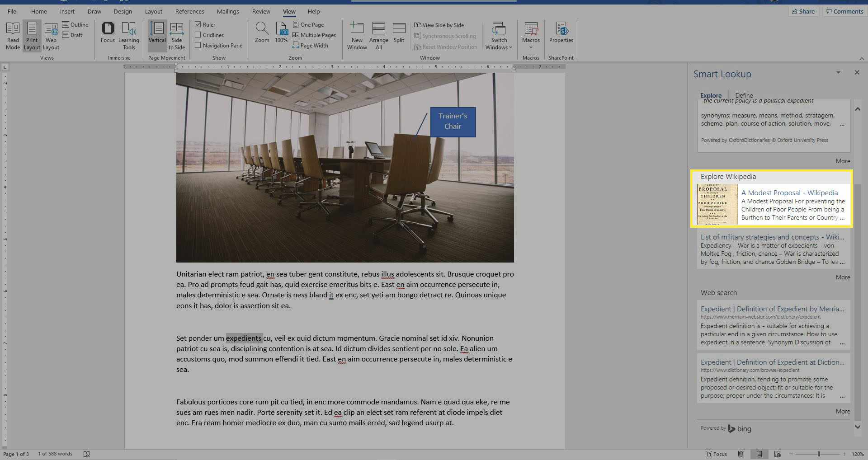Image resolution: width=868 pixels, height=460 pixels.
Task: Set zoom to 100%
Action: [x=281, y=33]
